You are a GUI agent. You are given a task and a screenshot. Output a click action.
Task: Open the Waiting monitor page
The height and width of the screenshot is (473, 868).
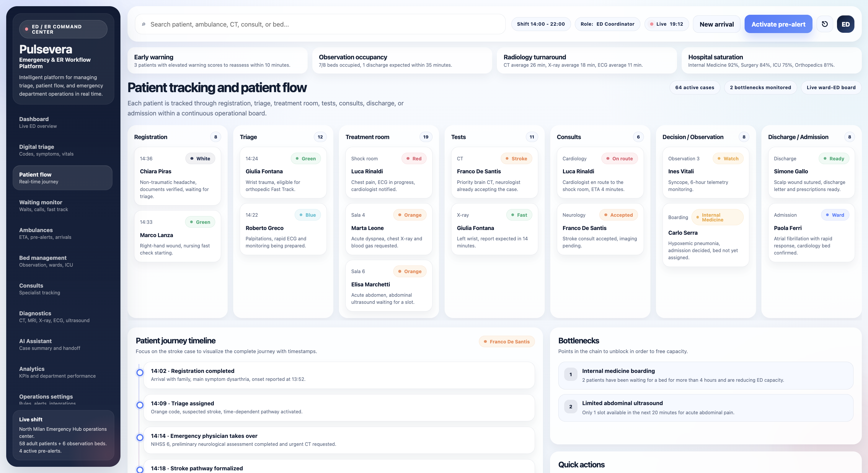pyautogui.click(x=63, y=205)
